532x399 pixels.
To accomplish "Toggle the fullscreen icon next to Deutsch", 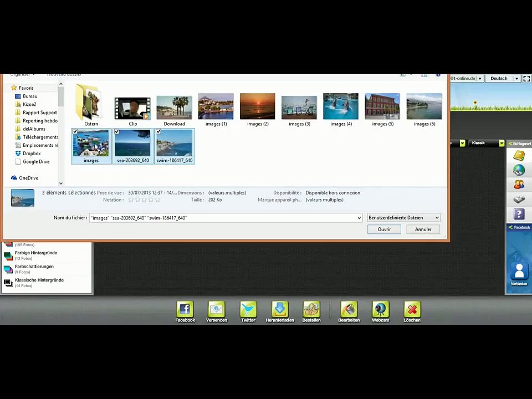I will point(526,78).
